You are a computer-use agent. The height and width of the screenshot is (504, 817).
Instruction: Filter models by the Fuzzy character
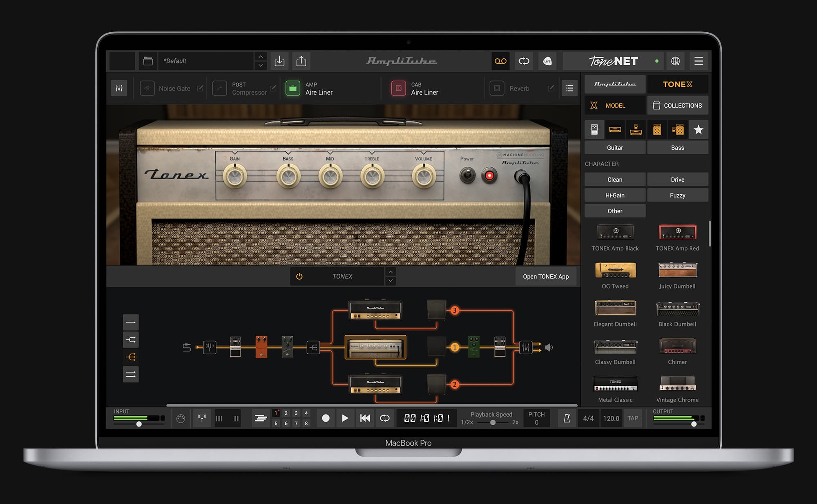(677, 195)
